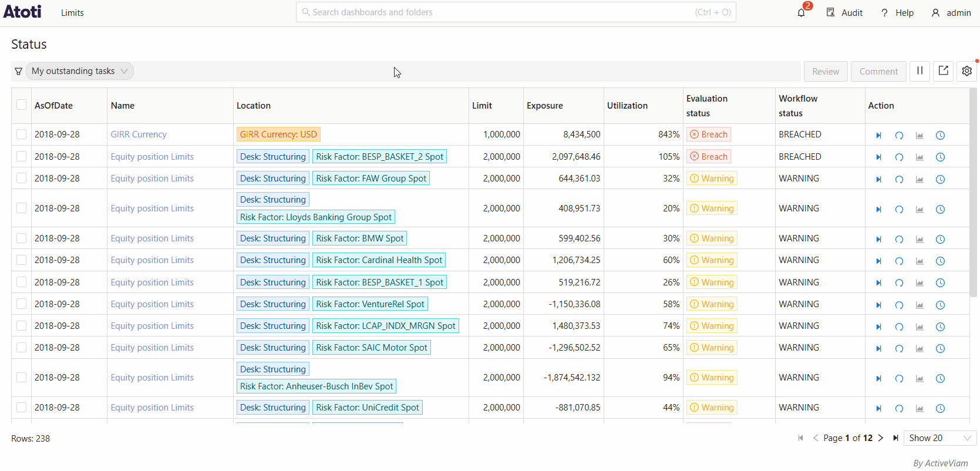Open the GIRR Currency limit link

[139, 134]
